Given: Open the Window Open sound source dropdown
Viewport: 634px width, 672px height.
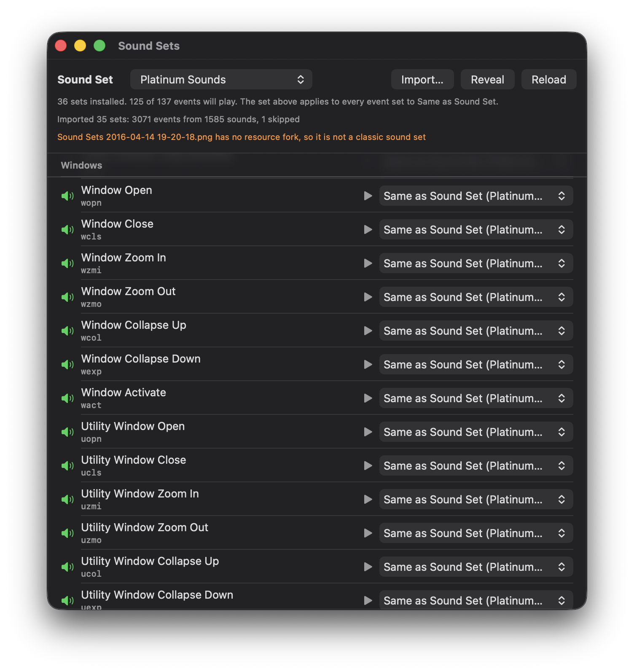Looking at the screenshot, I should click(x=476, y=196).
